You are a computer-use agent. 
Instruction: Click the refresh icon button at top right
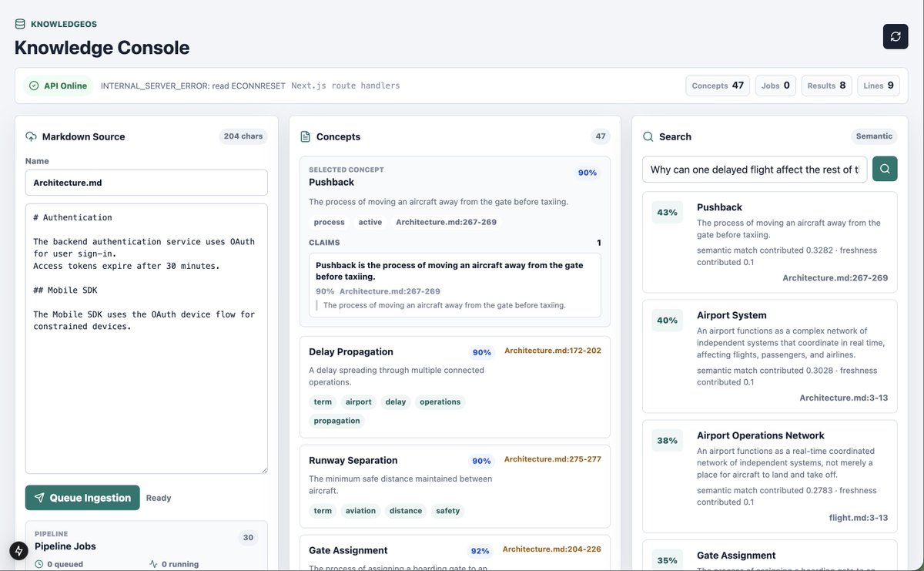pos(896,36)
